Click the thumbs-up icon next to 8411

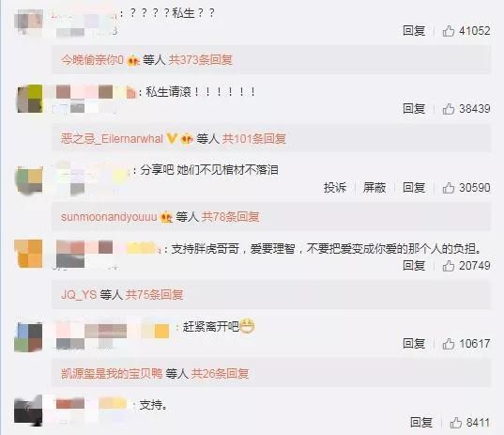(x=456, y=423)
